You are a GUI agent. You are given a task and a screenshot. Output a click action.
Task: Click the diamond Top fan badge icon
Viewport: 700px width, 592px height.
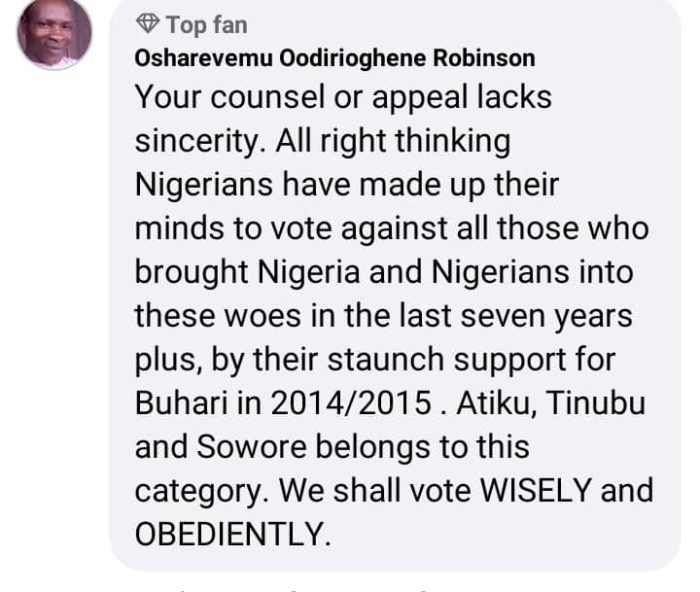148,23
